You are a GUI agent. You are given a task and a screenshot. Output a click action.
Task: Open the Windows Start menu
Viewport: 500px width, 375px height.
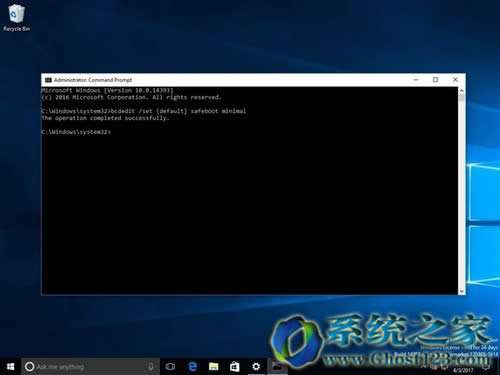10,367
